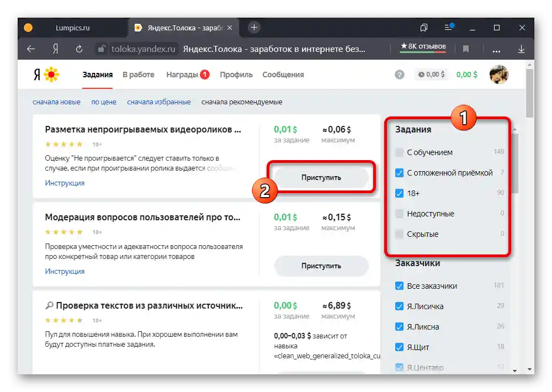Image resolution: width=552 pixels, height=392 pixels.
Task: Uncheck the 18+ filter
Action: [399, 193]
